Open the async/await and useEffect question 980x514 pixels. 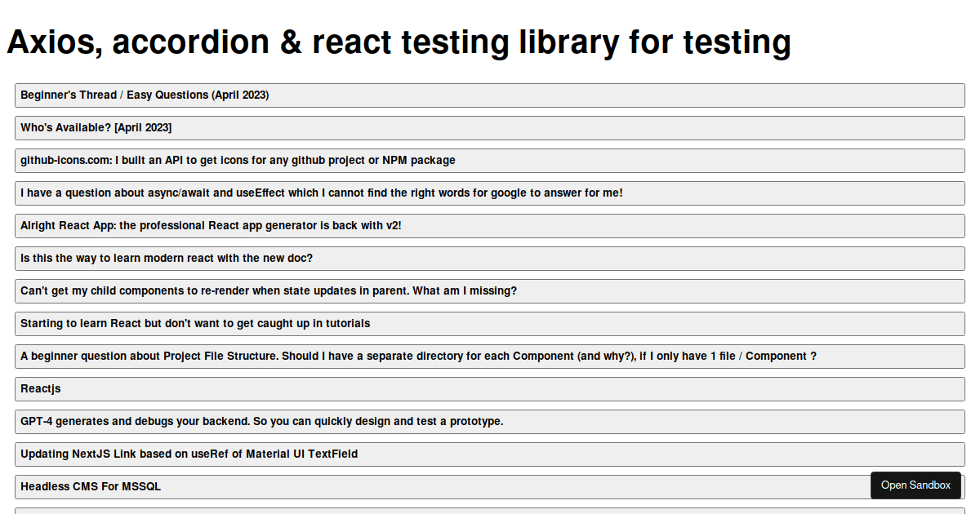click(490, 193)
